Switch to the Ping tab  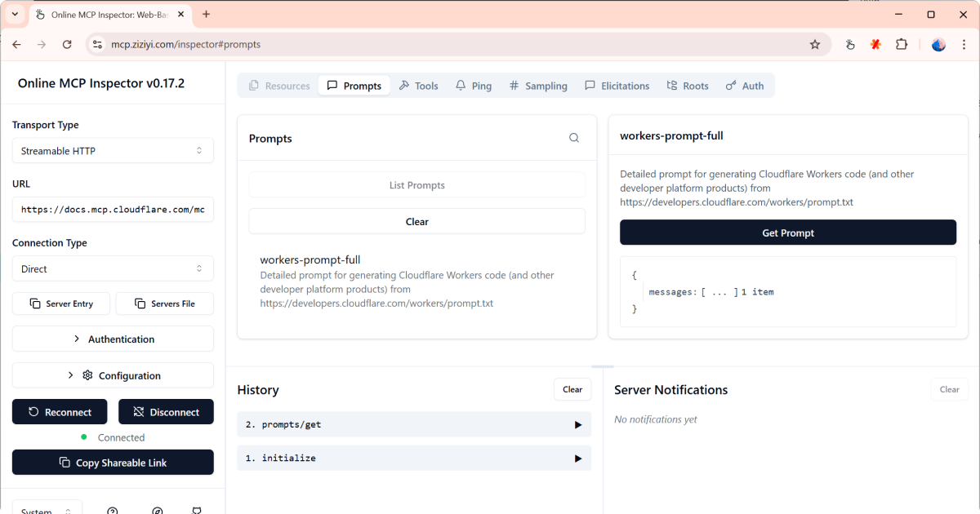(x=474, y=86)
